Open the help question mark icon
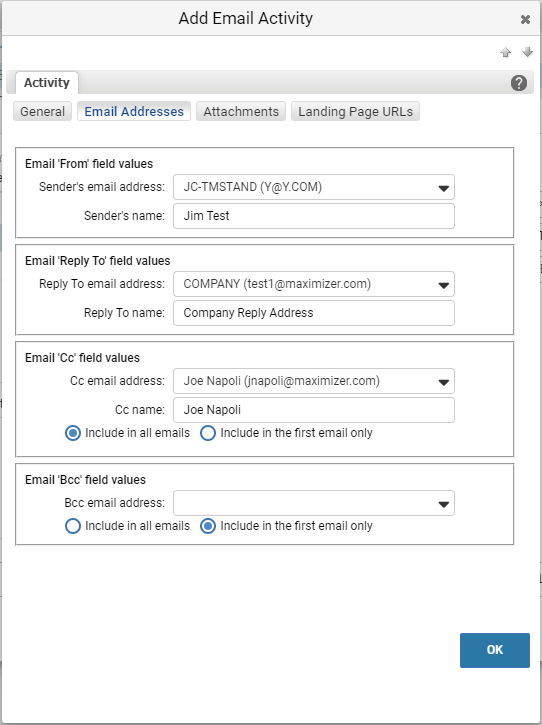 coord(519,83)
